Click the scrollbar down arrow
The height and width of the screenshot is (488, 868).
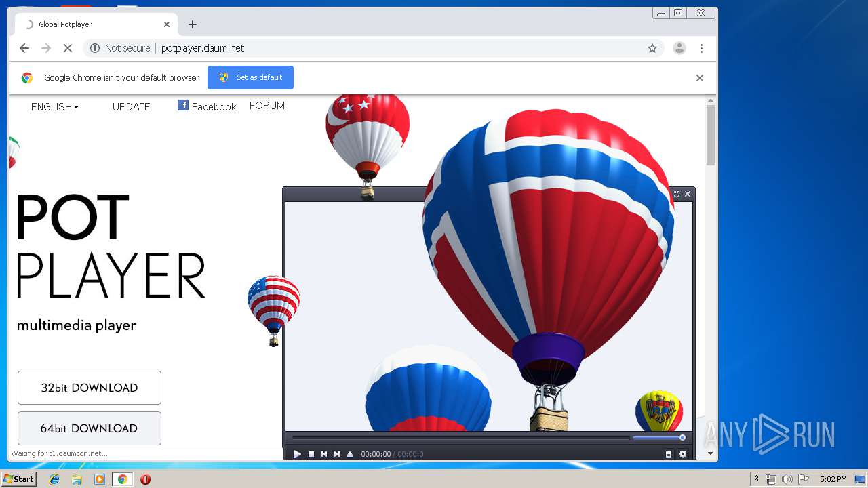click(x=711, y=453)
